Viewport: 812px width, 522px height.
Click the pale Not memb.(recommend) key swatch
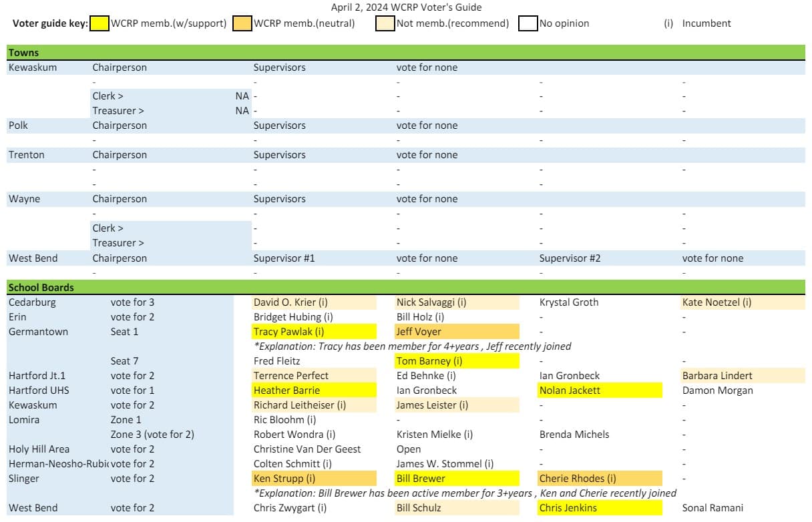(x=386, y=23)
